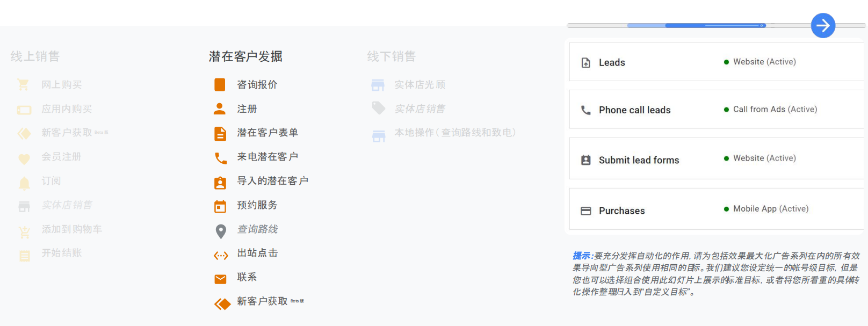Click the blue next arrow button

822,25
